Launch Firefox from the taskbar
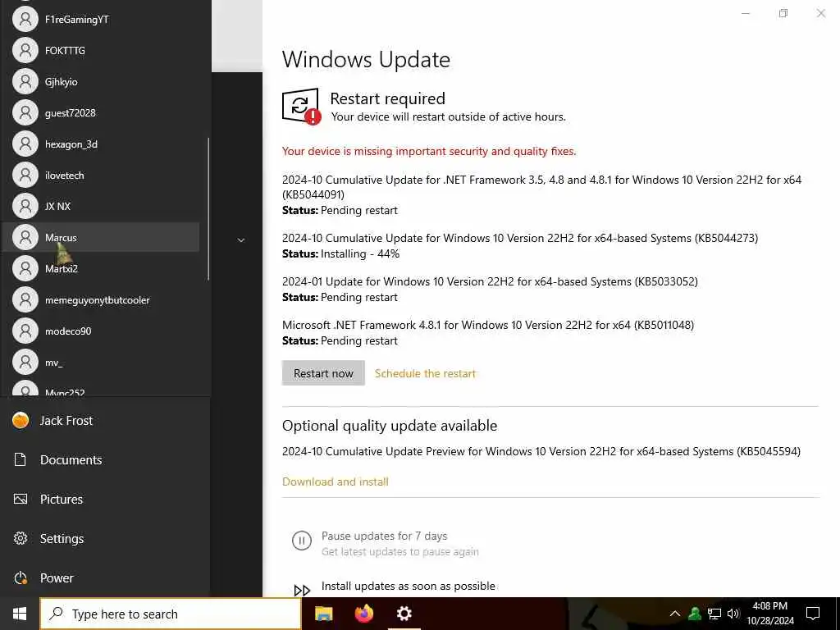The width and height of the screenshot is (840, 630). (x=364, y=614)
